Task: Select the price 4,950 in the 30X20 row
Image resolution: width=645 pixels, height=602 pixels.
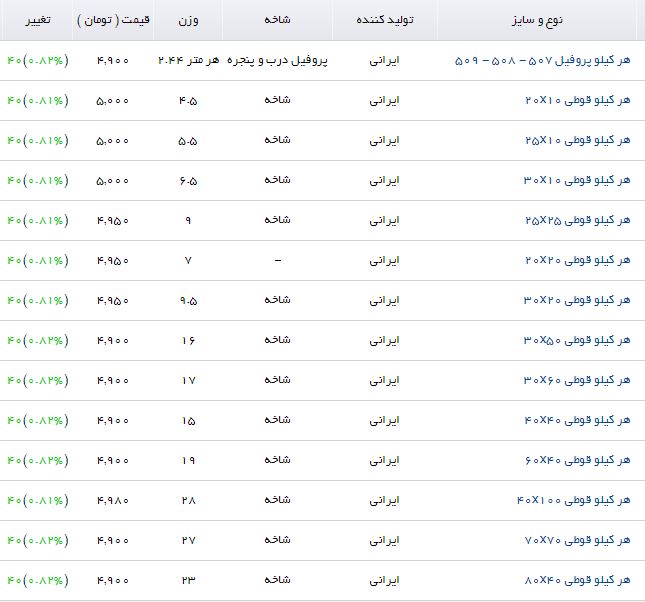Action: coord(113,301)
